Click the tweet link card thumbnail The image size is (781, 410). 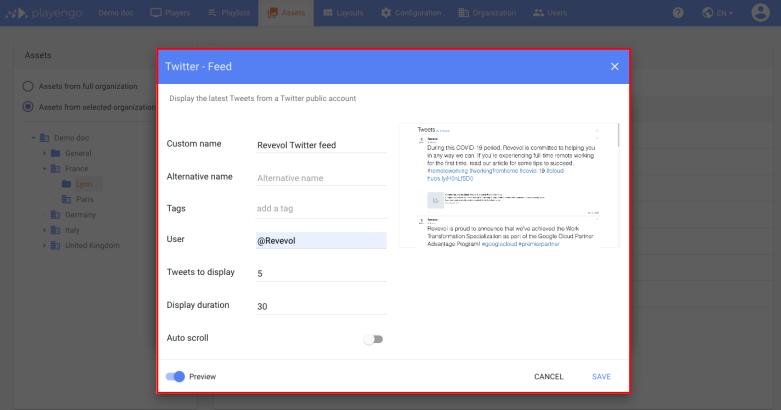(x=435, y=200)
